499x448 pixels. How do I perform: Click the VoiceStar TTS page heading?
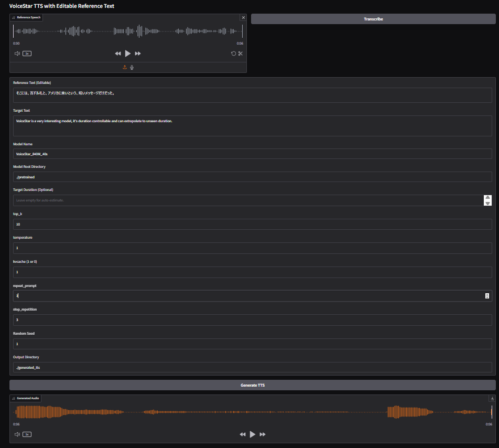click(62, 6)
